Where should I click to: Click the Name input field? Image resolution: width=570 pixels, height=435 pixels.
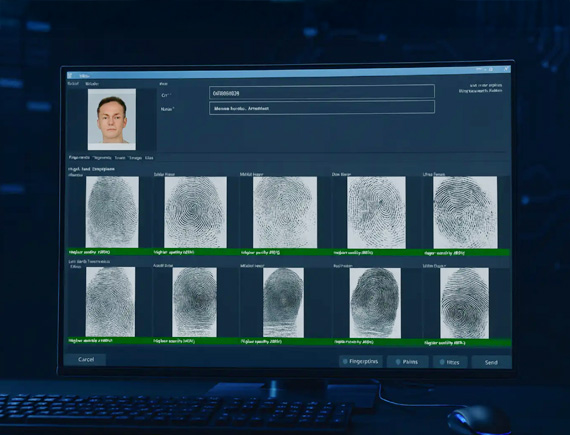[x=322, y=108]
